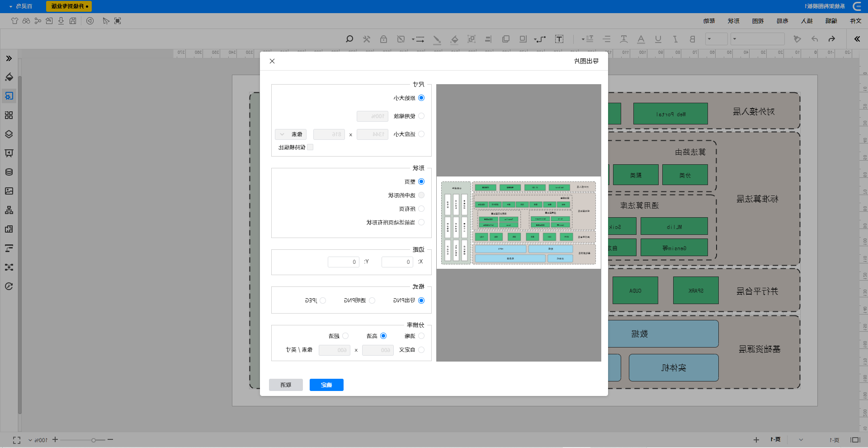Select 原始大小 size radio button
Viewport: 868px width, 448px height.
[x=421, y=98]
